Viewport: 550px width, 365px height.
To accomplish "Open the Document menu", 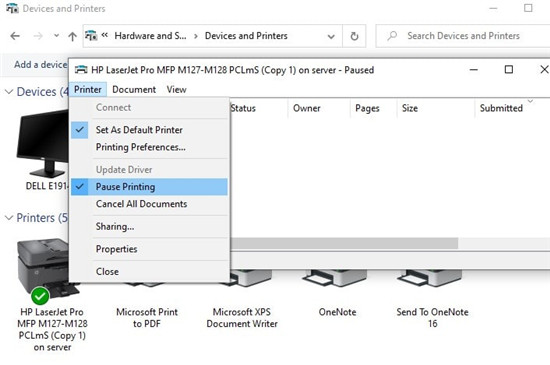I will click(134, 90).
